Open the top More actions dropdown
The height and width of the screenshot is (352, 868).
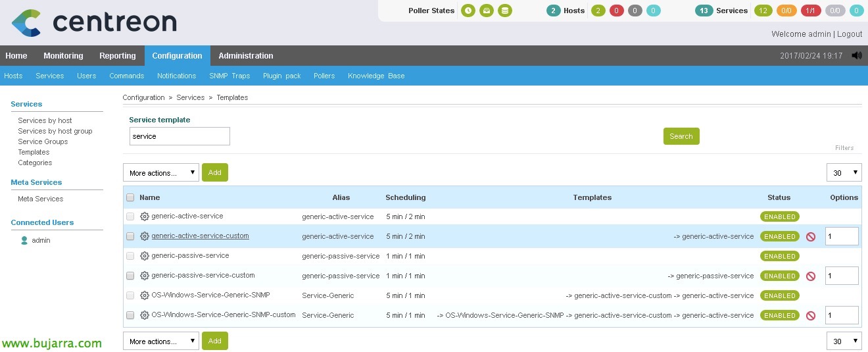[160, 173]
